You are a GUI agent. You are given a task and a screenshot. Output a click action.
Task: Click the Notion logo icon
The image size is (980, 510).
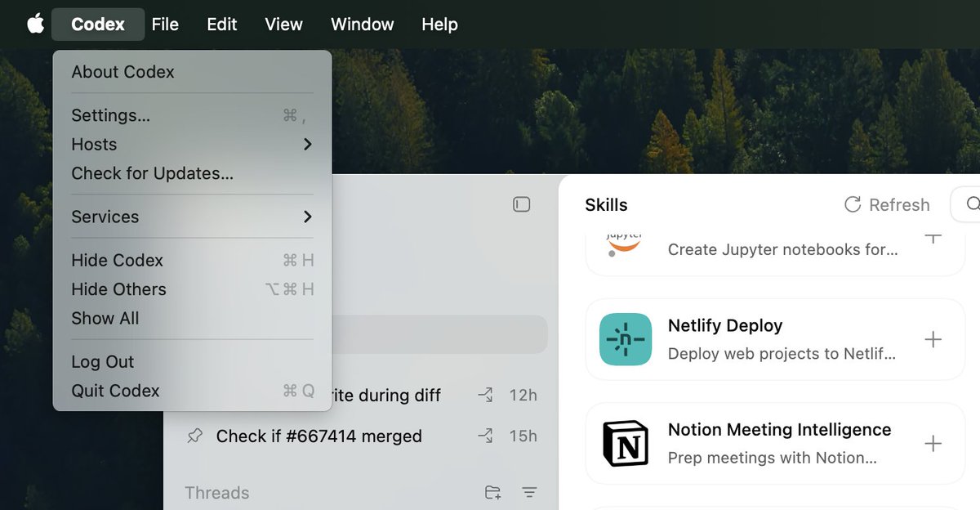point(625,444)
